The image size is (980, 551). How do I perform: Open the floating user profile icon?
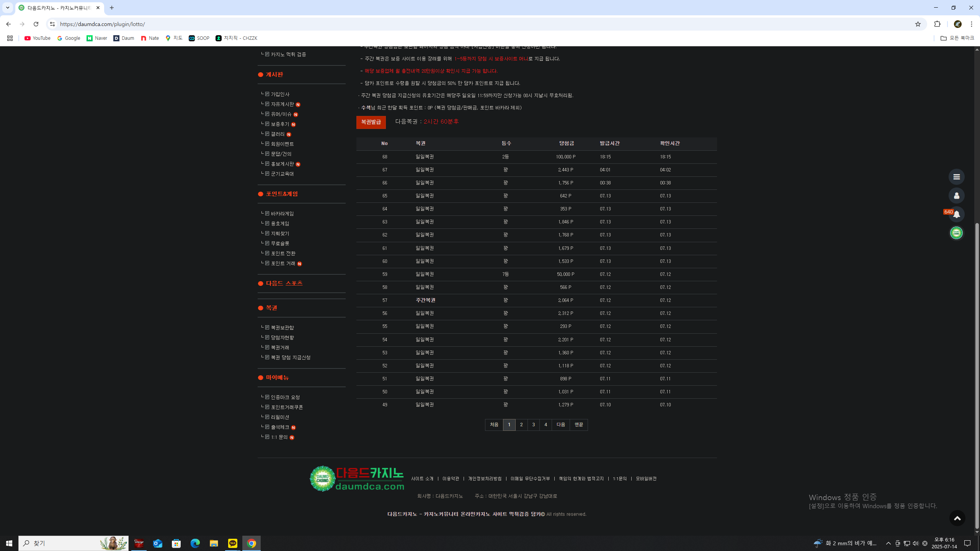[x=956, y=196]
